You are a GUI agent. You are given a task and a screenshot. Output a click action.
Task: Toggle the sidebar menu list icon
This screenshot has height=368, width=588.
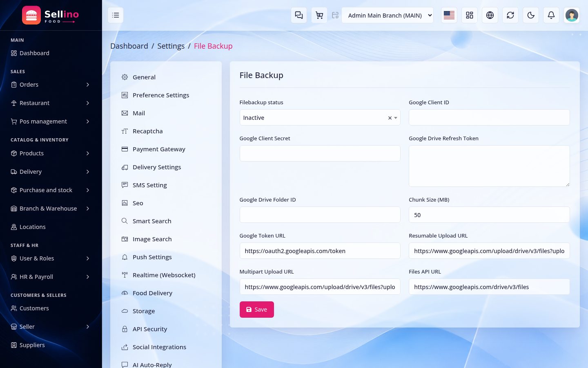pyautogui.click(x=116, y=15)
